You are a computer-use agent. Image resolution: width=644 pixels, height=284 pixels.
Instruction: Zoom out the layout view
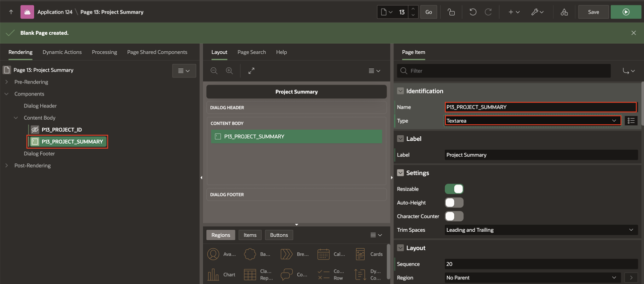(214, 71)
